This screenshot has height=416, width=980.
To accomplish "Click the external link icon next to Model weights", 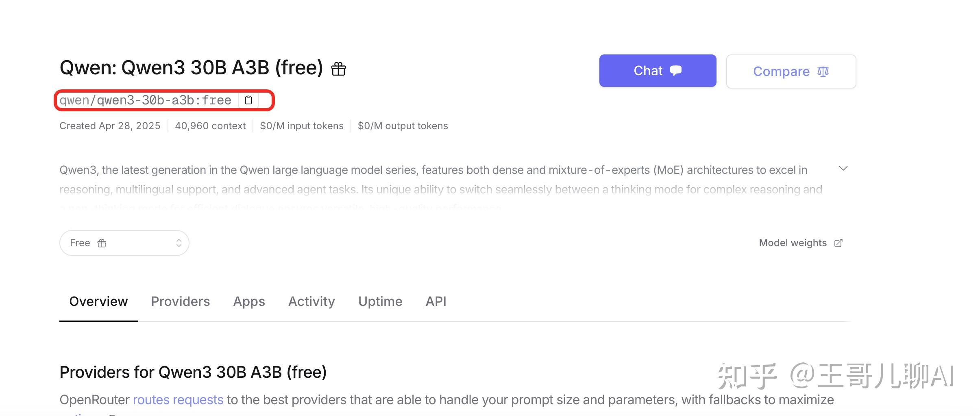I will coord(838,243).
